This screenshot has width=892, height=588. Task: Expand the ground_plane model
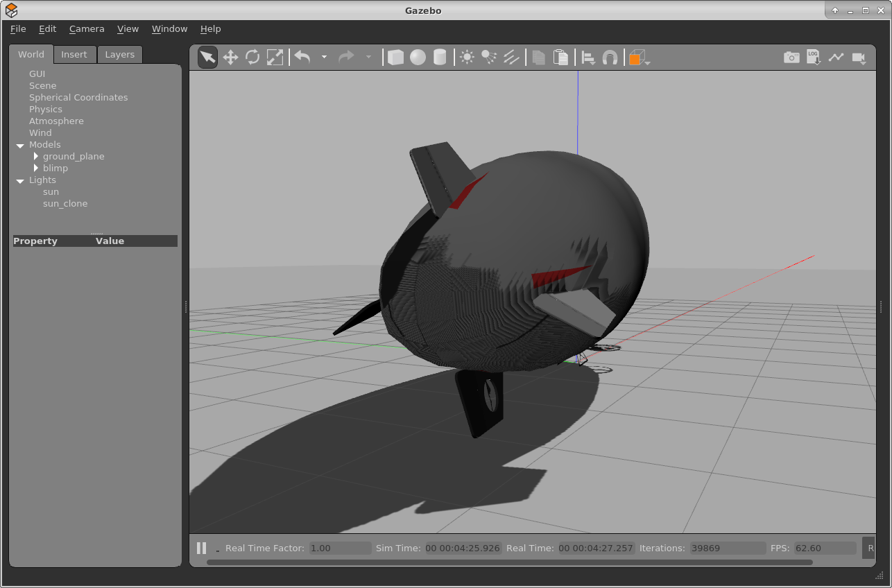(x=36, y=157)
